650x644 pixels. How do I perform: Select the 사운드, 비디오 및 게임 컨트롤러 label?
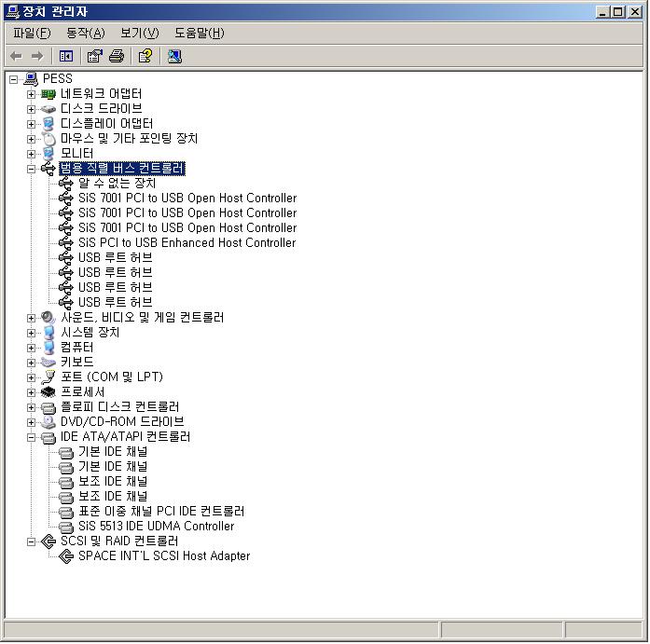pyautogui.click(x=142, y=318)
